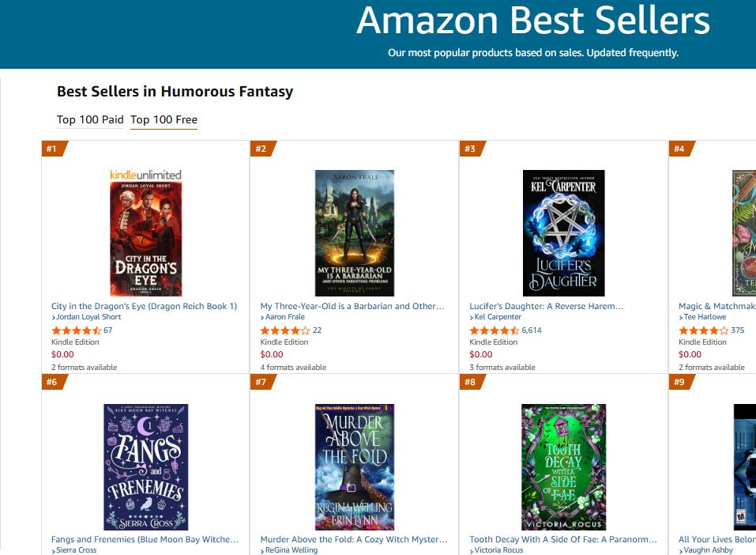Open City in the Dragon's Eye book page

tap(146, 305)
